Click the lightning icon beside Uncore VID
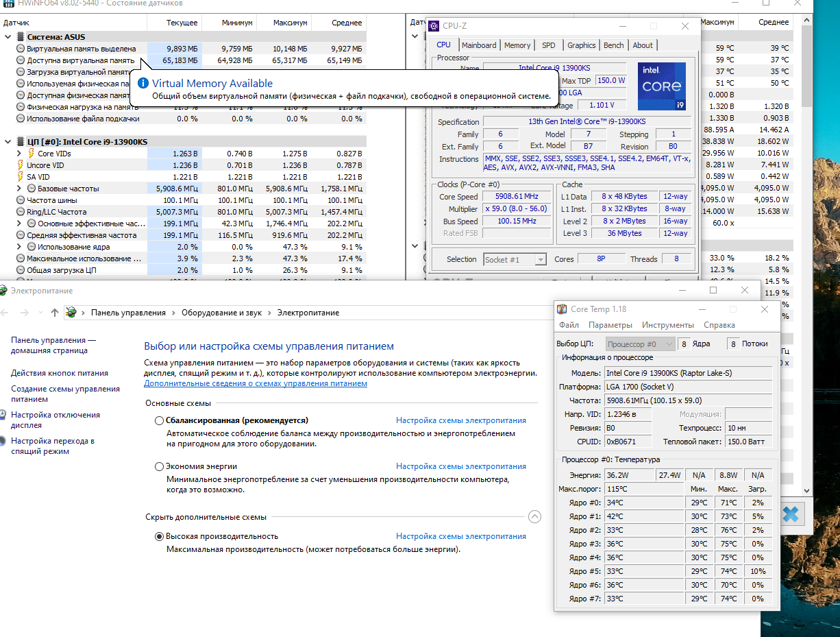840x637 pixels. pos(20,165)
